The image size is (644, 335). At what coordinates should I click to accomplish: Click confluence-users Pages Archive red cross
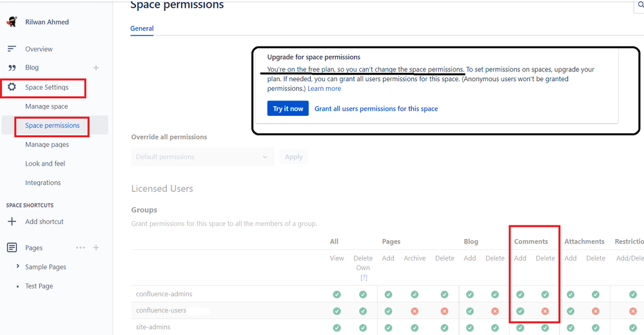point(415,311)
